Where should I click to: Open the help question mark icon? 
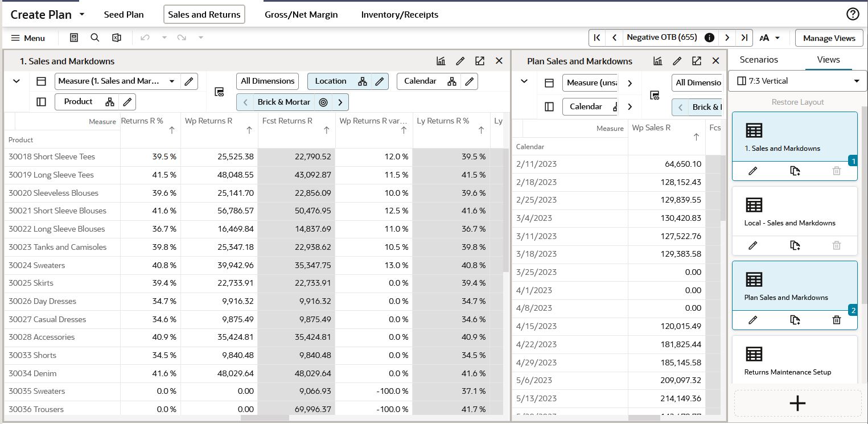coord(853,14)
